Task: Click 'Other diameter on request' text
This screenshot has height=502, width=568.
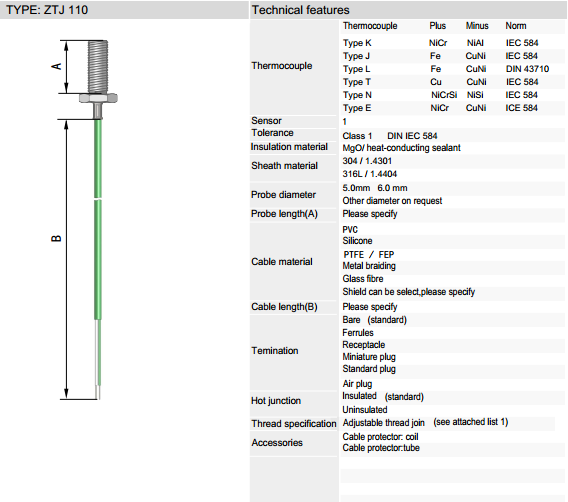Action: [x=392, y=201]
